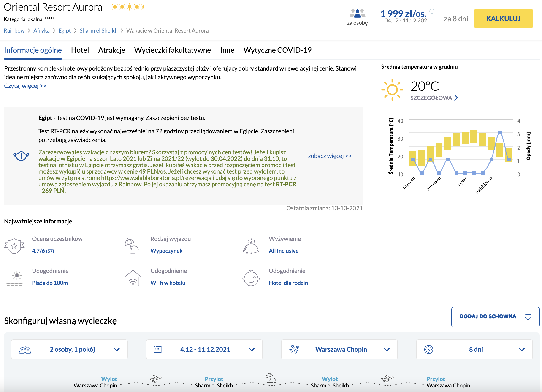
Task: Click the 'Czytaj więcej >>' link
Action: [x=25, y=86]
